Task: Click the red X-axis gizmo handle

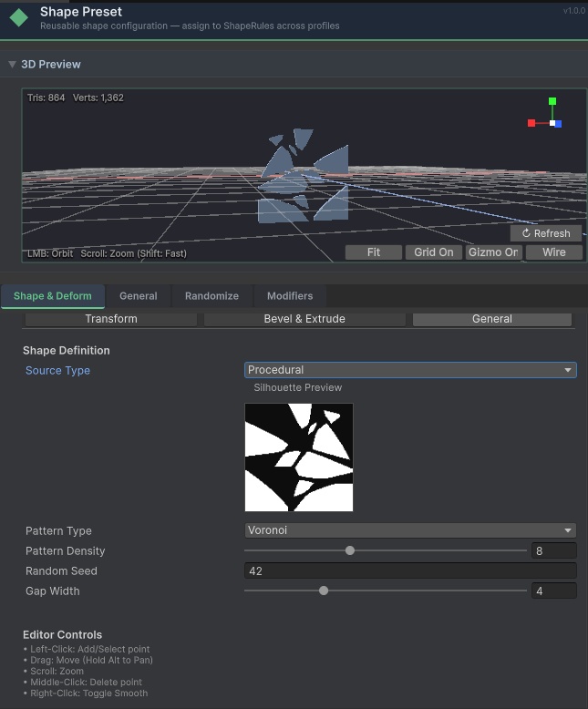Action: (531, 123)
